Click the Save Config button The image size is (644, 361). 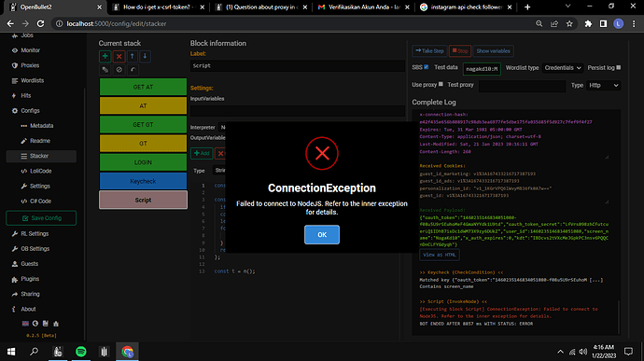click(x=41, y=218)
